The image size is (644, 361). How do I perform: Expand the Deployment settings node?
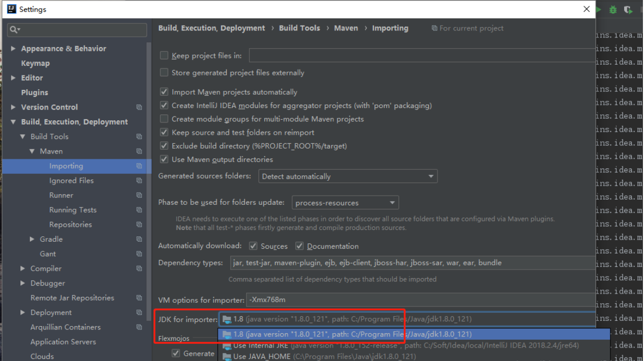(x=22, y=313)
